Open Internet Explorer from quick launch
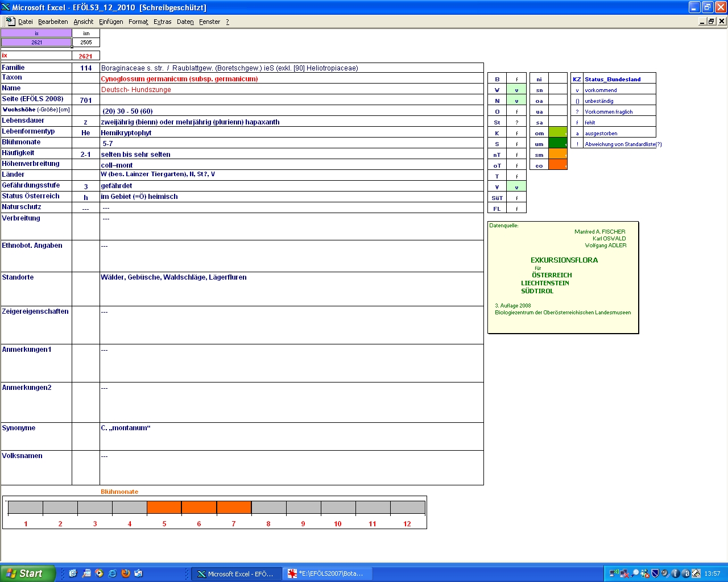This screenshot has width=728, height=582. tap(112, 573)
